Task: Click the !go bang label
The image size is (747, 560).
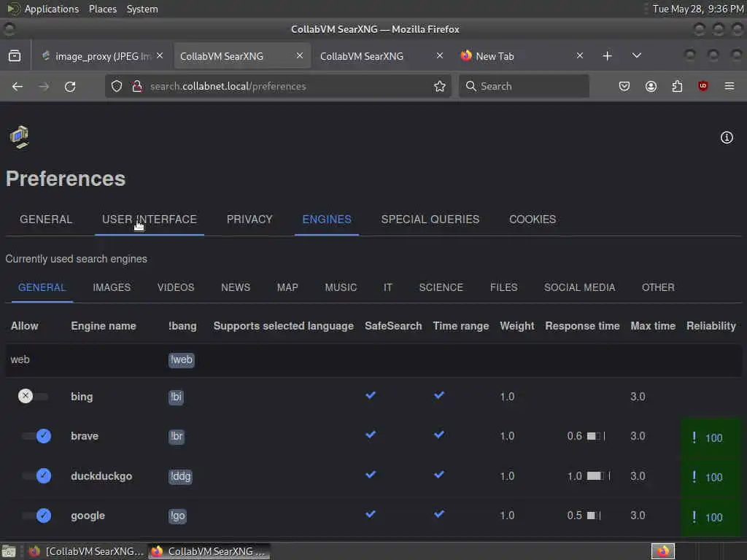Action: pyautogui.click(x=177, y=516)
